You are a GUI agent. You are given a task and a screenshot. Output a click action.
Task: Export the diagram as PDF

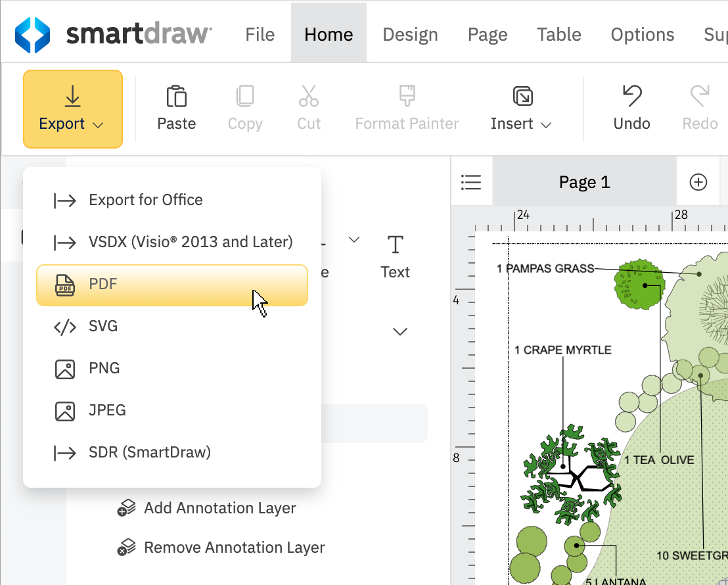coord(172,284)
